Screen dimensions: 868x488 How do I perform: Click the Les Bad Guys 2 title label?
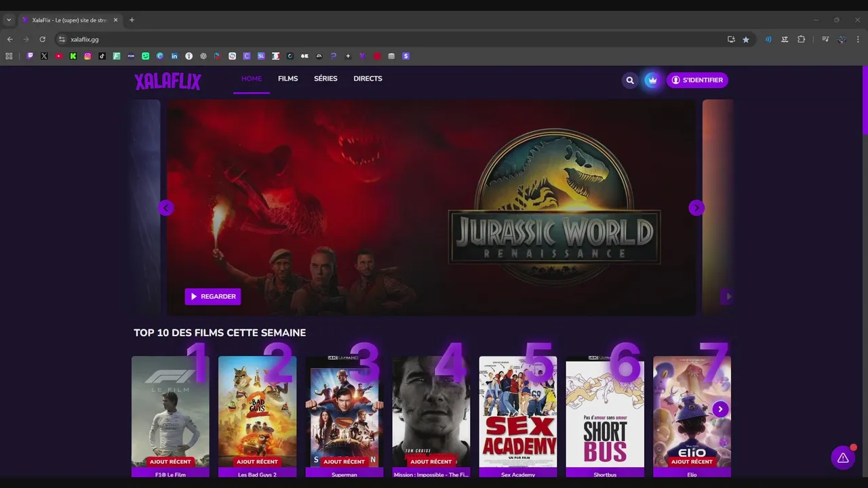(257, 474)
